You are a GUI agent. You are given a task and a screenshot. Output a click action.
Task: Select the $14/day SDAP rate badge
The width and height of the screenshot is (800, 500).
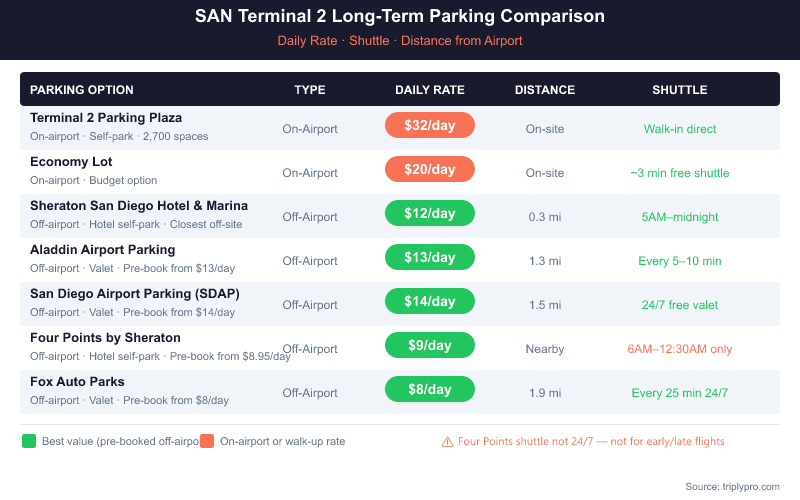pos(429,301)
